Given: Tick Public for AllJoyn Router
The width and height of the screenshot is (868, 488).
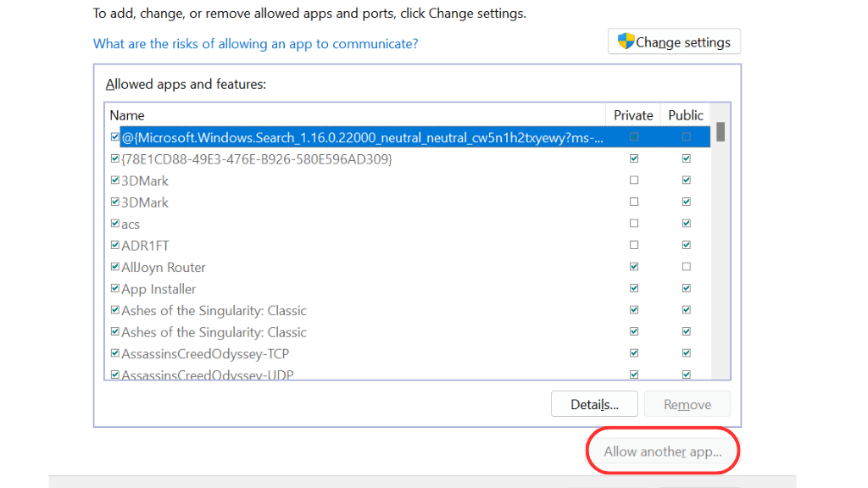Looking at the screenshot, I should click(687, 267).
